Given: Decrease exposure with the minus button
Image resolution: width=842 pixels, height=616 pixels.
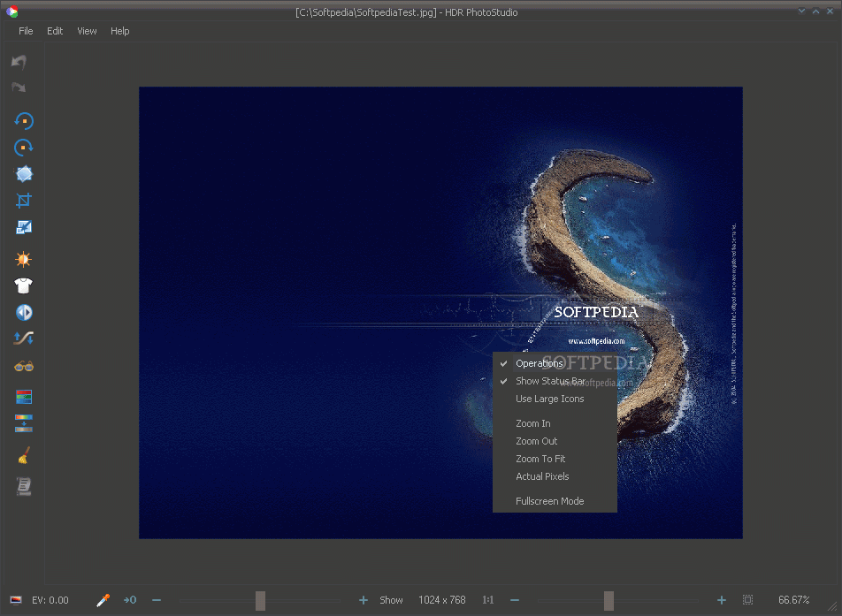Looking at the screenshot, I should [x=157, y=600].
